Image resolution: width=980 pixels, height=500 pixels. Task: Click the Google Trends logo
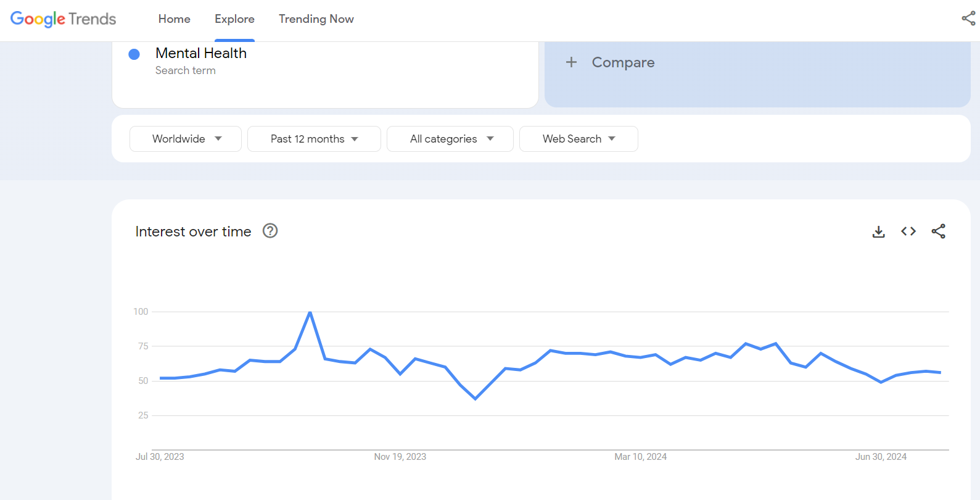63,19
